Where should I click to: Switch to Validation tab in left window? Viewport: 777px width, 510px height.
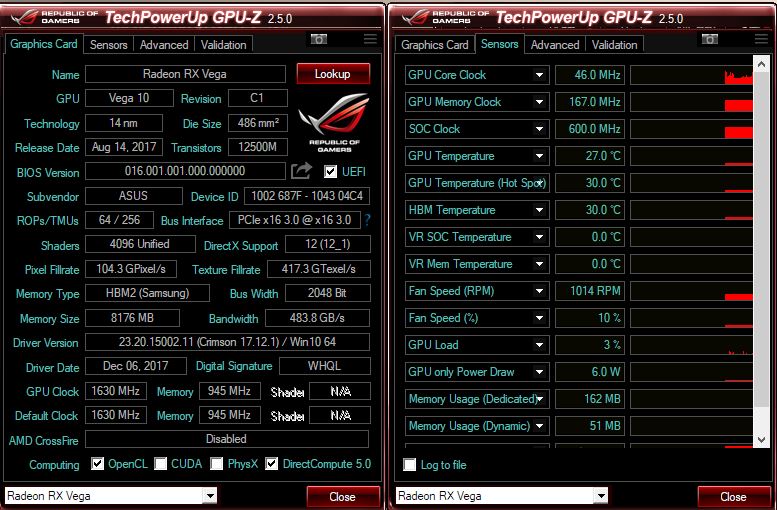point(223,45)
